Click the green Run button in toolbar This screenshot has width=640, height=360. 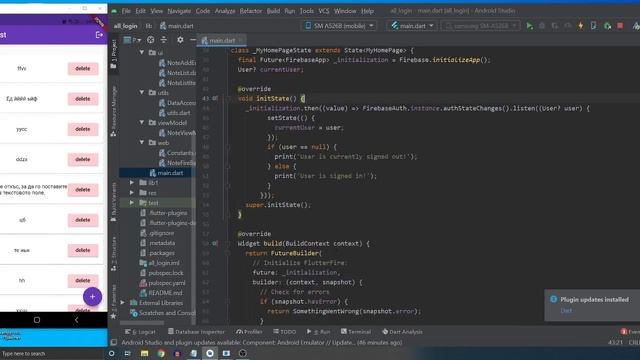529,26
